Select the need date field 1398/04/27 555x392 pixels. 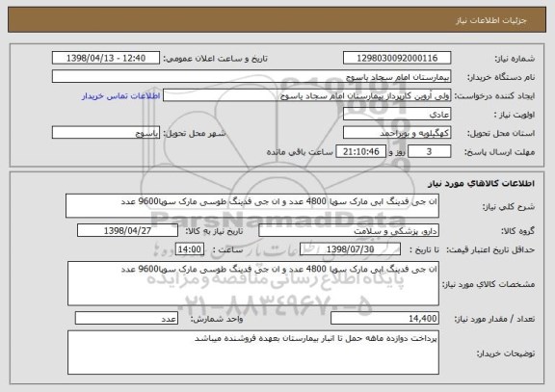(127, 230)
